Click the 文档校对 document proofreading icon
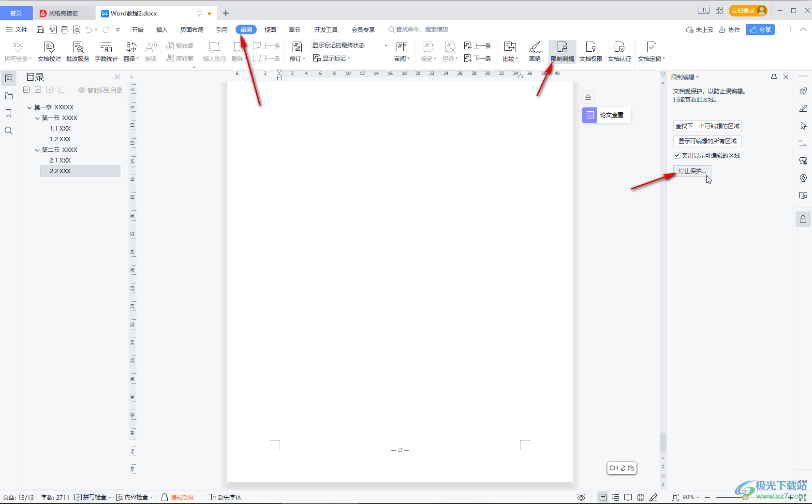 [49, 51]
